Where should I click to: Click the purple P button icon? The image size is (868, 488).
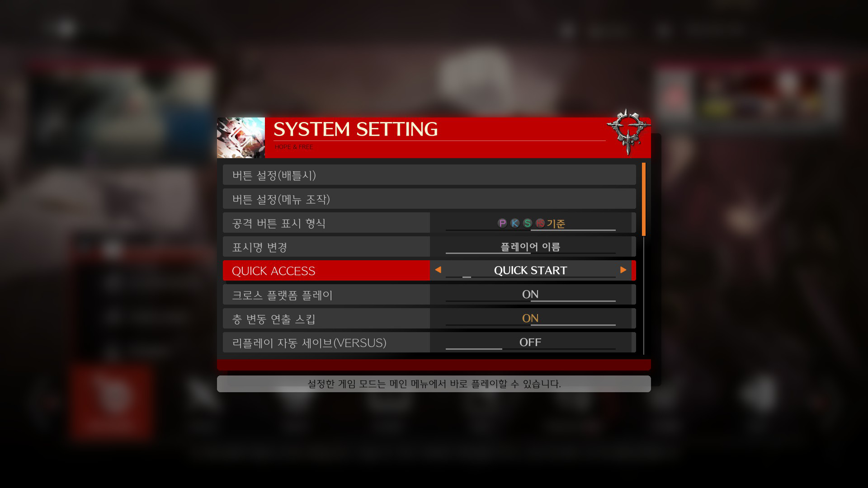(x=502, y=223)
